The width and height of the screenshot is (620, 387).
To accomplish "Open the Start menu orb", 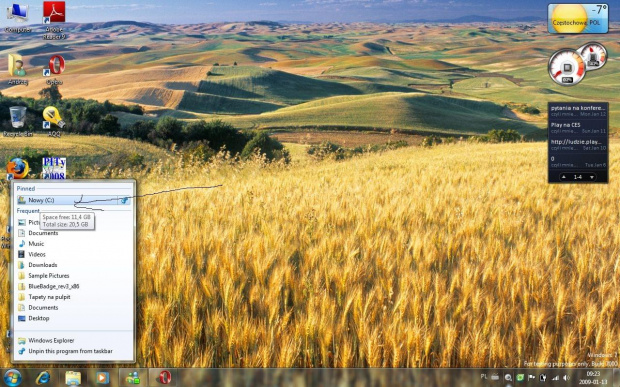I will point(12,378).
